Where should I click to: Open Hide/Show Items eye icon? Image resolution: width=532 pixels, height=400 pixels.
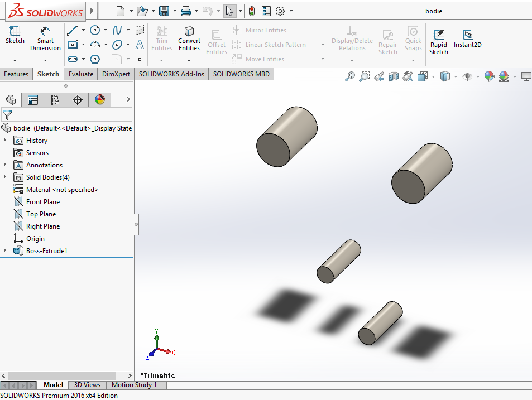pyautogui.click(x=467, y=76)
